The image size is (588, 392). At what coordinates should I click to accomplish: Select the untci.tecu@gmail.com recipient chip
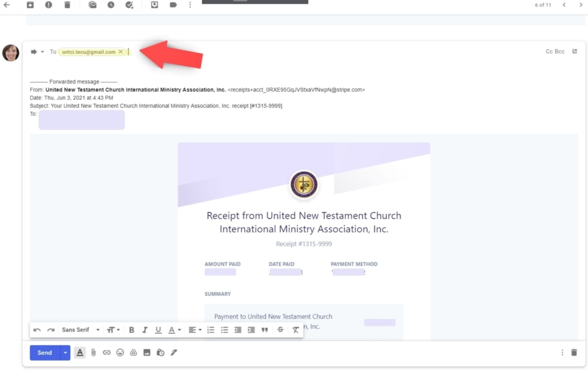[88, 52]
